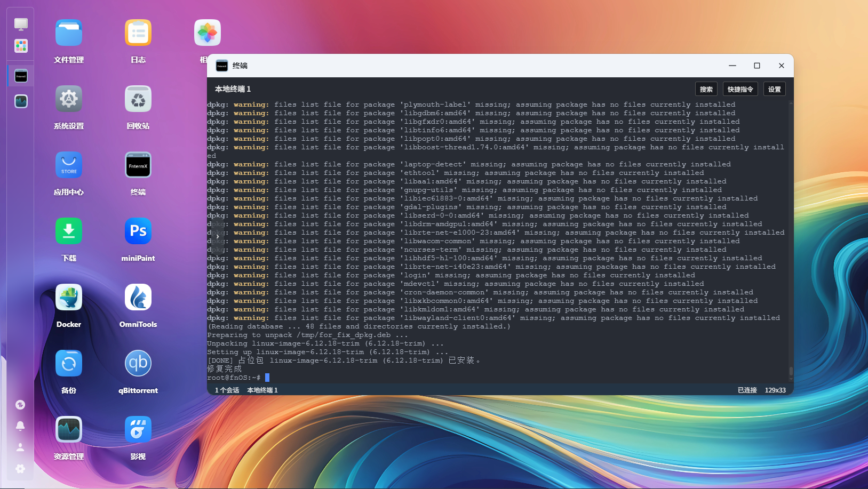Click the 修复完成 output line
This screenshot has height=489, width=868.
point(225,368)
